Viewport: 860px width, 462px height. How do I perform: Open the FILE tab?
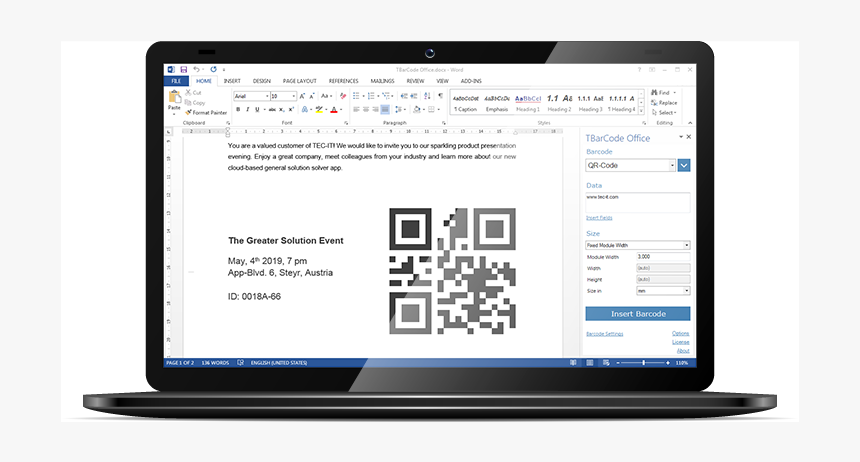pos(176,81)
